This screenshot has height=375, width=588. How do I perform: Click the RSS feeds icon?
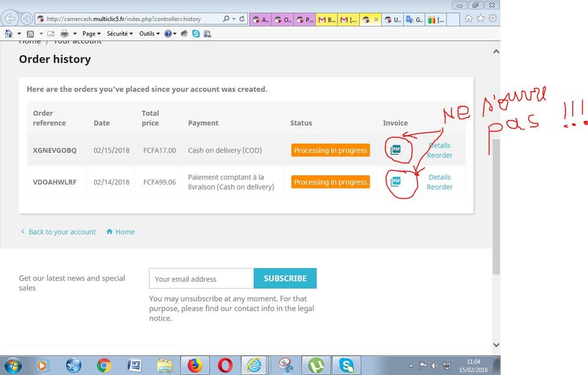pos(31,34)
